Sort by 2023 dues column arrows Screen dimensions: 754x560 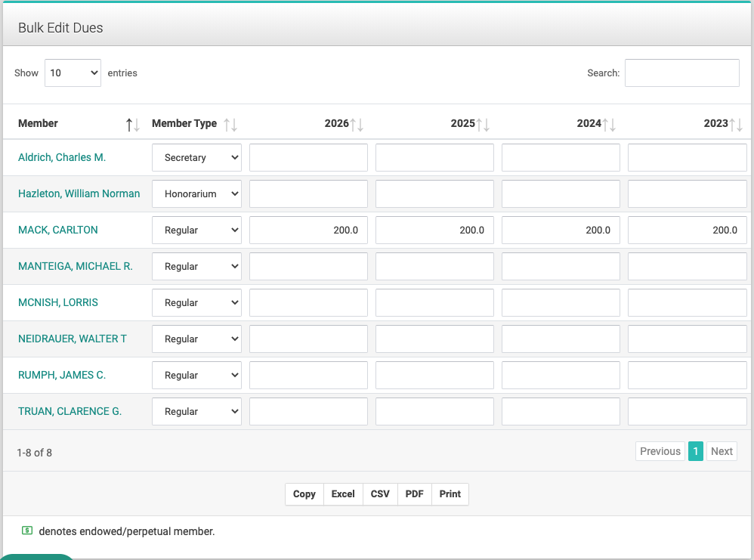click(736, 125)
